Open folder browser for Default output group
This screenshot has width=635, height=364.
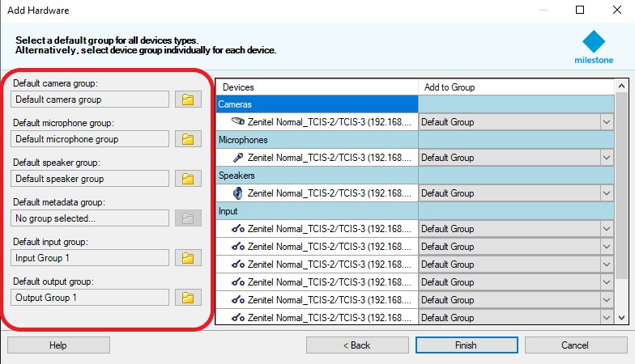(x=188, y=298)
